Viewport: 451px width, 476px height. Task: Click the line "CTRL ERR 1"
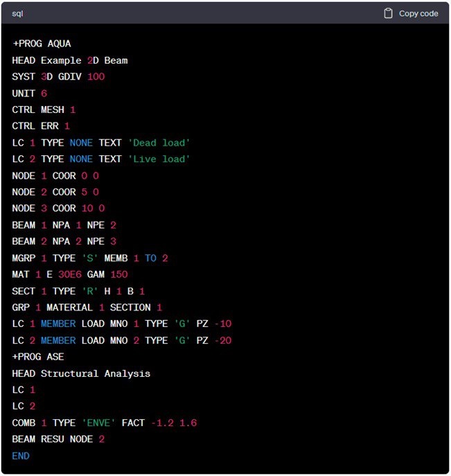pyautogui.click(x=41, y=126)
